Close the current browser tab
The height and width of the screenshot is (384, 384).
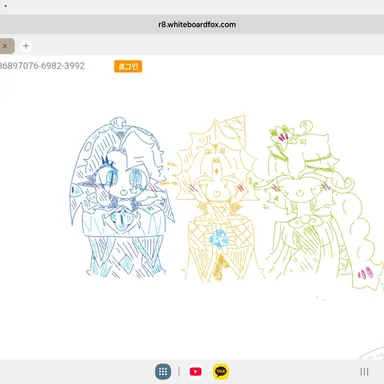[5, 46]
